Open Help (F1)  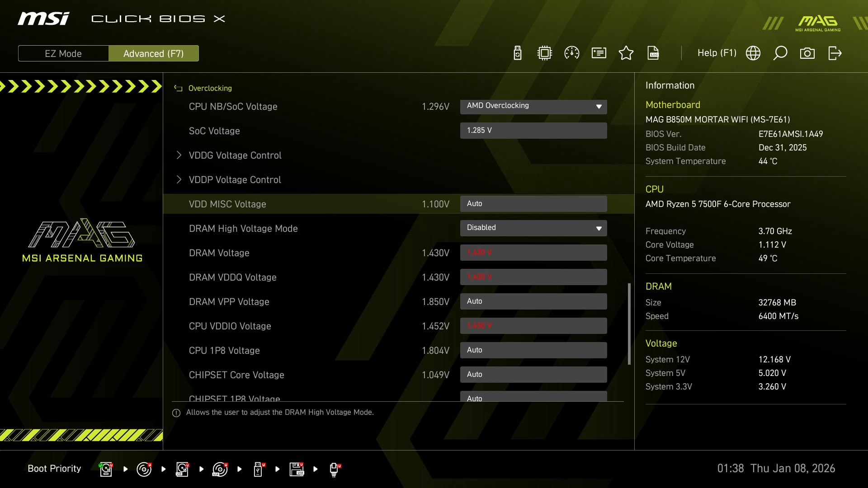click(x=717, y=53)
